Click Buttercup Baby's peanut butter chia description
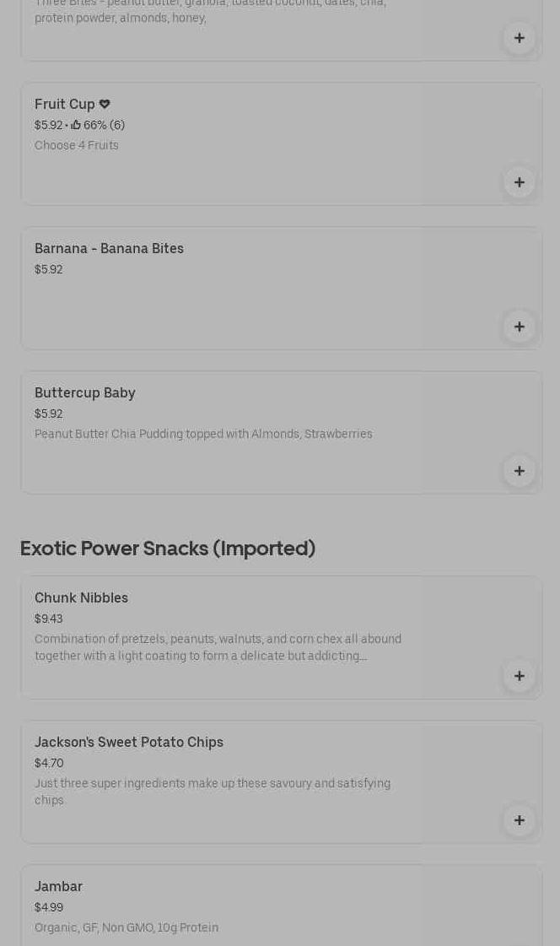 [x=203, y=435]
